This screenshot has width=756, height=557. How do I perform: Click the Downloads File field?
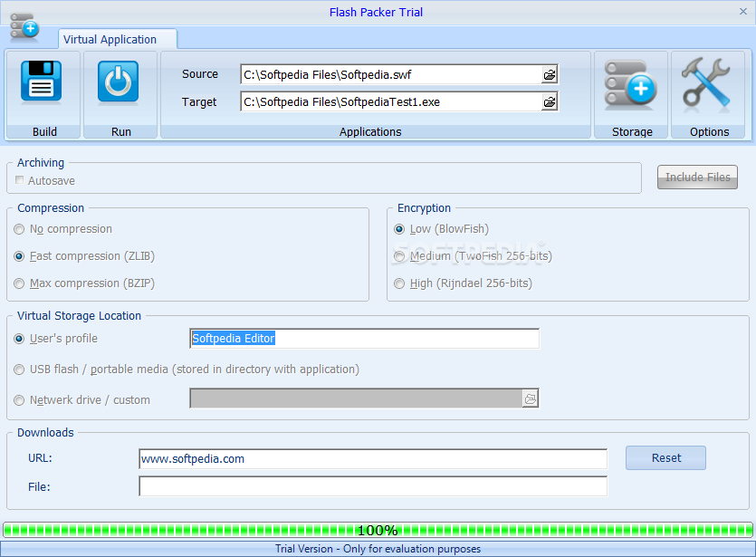pyautogui.click(x=373, y=486)
